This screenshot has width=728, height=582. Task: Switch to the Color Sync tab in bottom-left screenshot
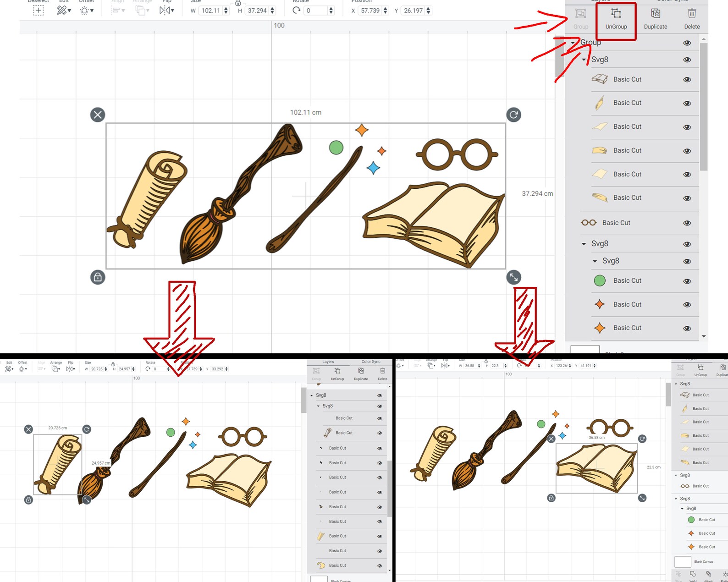371,362
